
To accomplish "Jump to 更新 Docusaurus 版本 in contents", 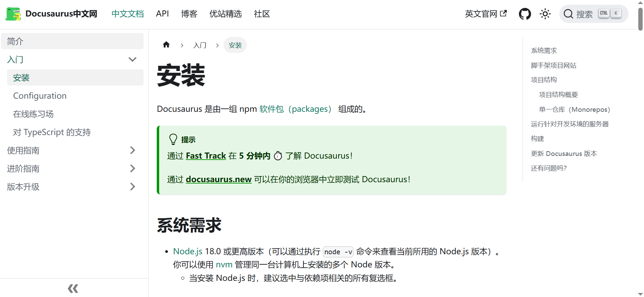I will 564,154.
